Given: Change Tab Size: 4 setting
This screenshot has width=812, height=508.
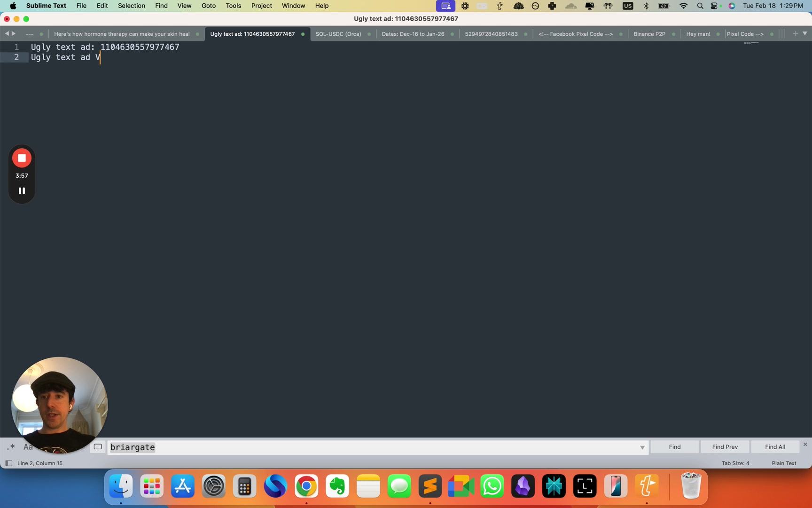Looking at the screenshot, I should (735, 463).
